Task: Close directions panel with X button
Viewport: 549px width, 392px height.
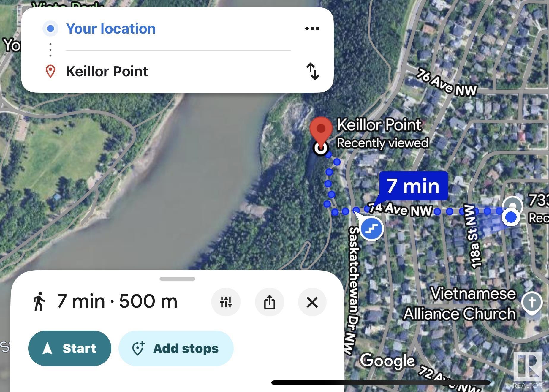Action: click(312, 302)
